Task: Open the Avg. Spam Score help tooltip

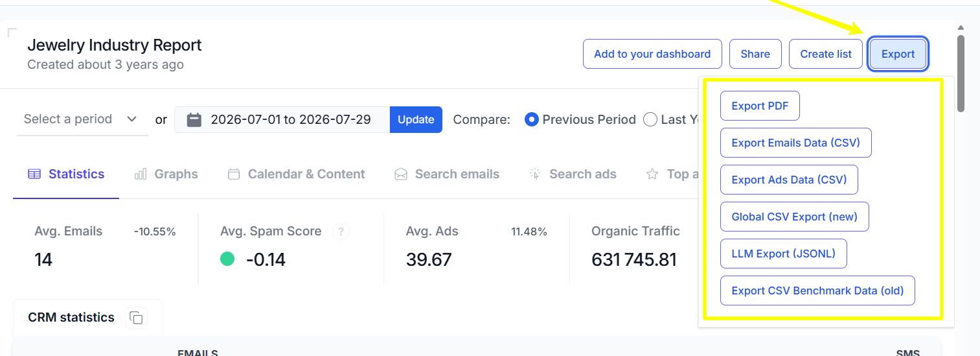Action: [x=341, y=231]
